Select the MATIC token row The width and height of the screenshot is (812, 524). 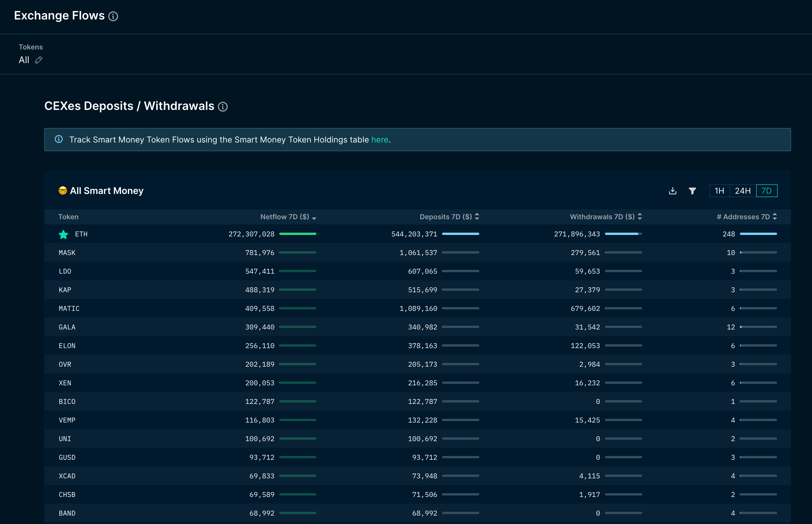69,308
